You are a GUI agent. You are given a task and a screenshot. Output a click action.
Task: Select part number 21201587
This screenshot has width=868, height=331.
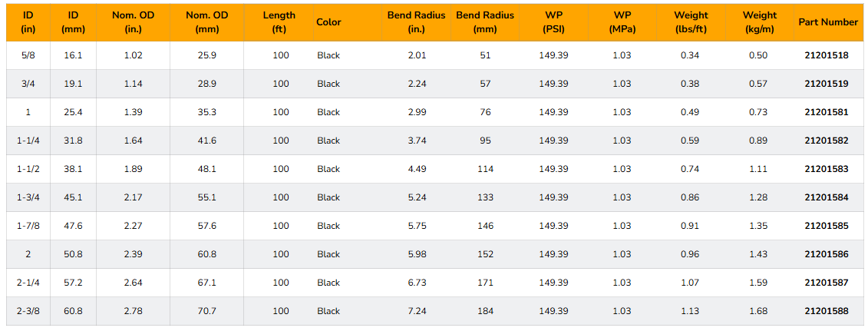(827, 283)
